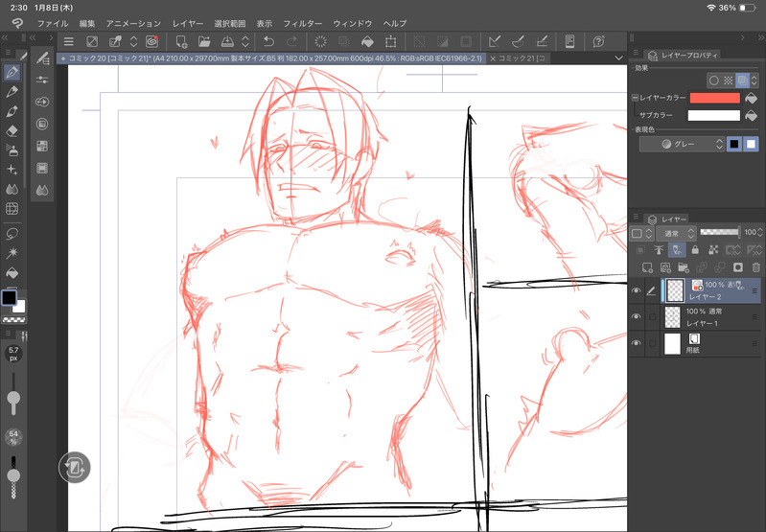Click the Clip Studio spiral icon
The height and width of the screenshot is (532, 766).
point(151,41)
